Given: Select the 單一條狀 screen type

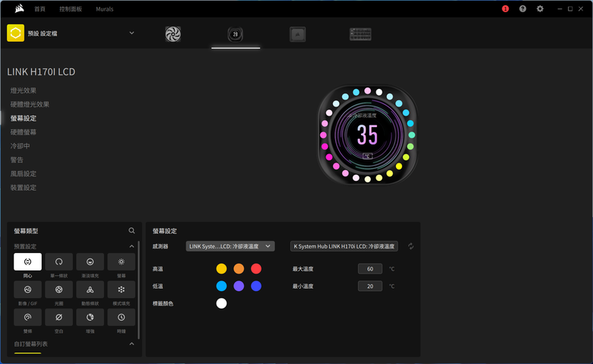Looking at the screenshot, I should pyautogui.click(x=59, y=261).
